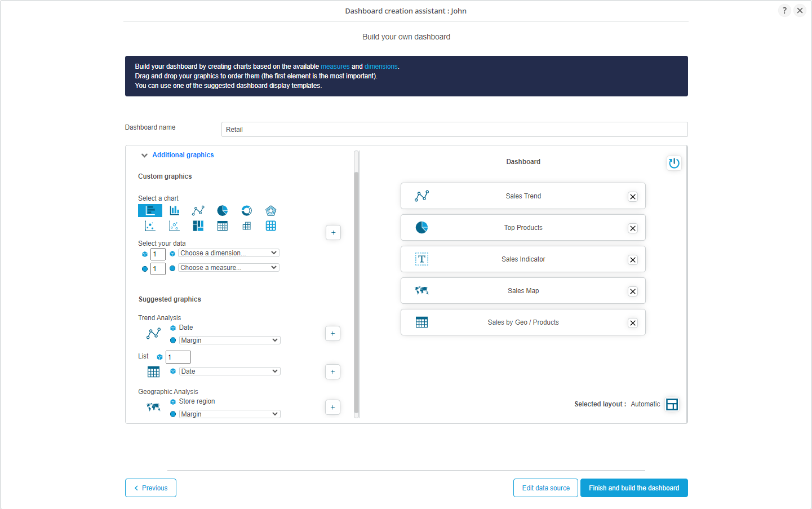Image resolution: width=812 pixels, height=509 pixels.
Task: Remove Sales Map from the dashboard
Action: [633, 291]
